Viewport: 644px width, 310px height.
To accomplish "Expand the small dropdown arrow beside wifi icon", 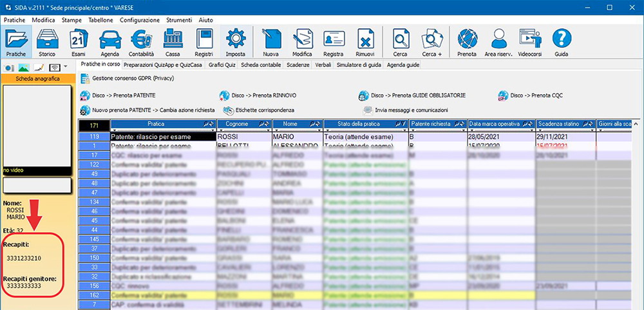I will (66, 67).
